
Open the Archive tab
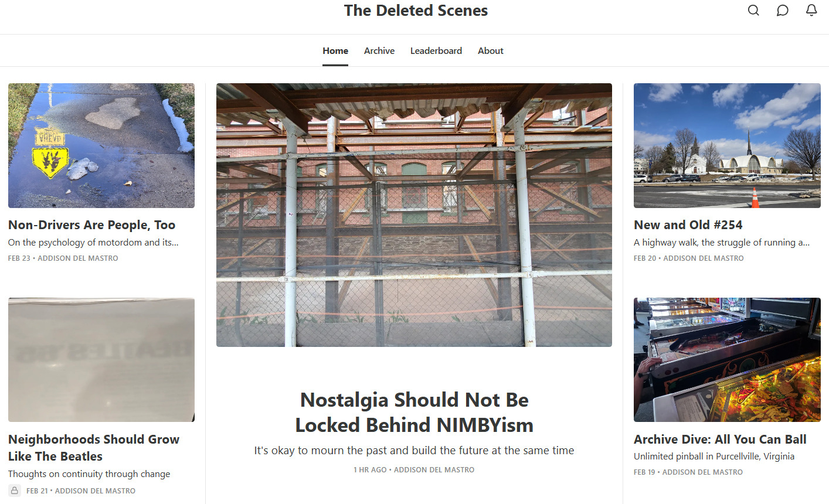pyautogui.click(x=379, y=51)
